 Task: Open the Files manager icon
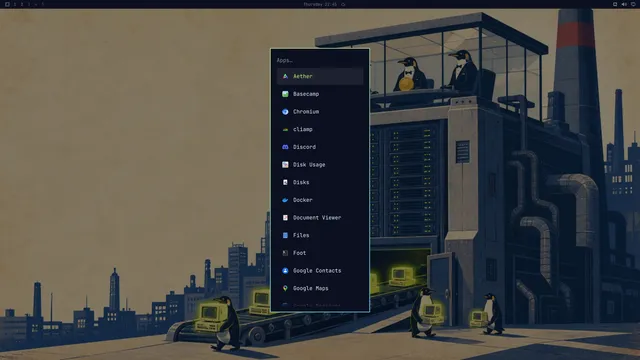[285, 235]
